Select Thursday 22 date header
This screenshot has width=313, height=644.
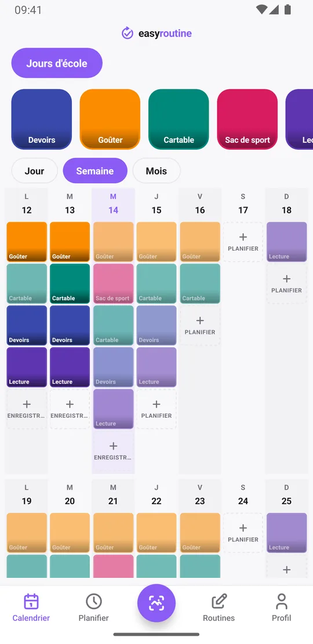point(156,495)
